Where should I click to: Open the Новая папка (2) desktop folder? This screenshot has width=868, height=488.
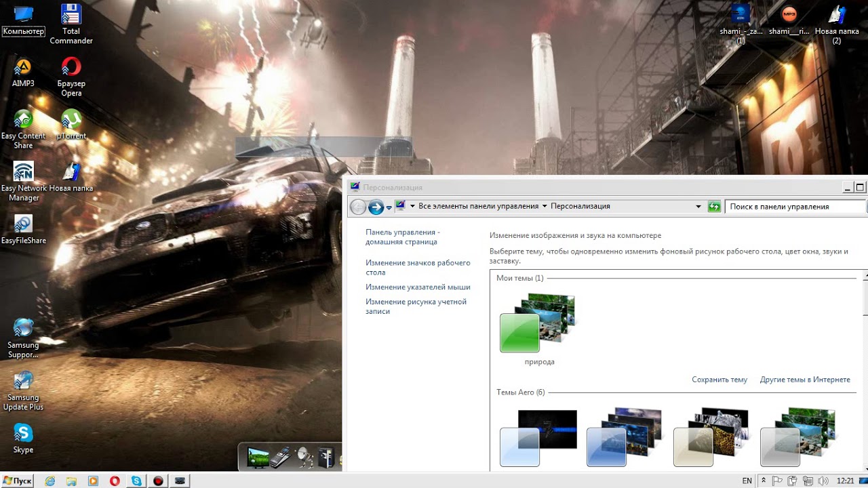coord(837,24)
